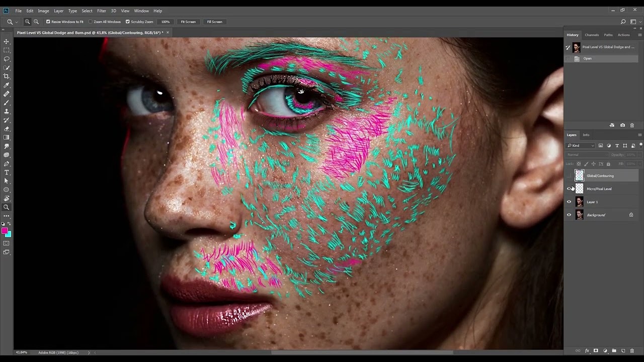The height and width of the screenshot is (362, 644).
Task: Hide the Background layer eye
Action: pyautogui.click(x=569, y=215)
